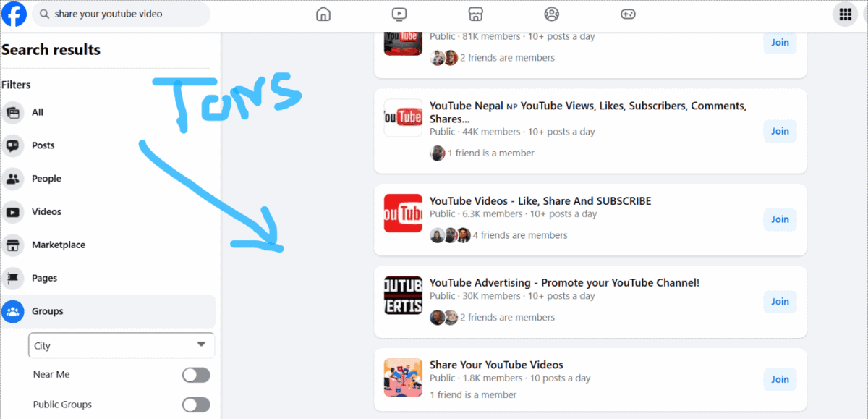Open the YouTube Nepal group title
Viewport: 868px width, 419px height.
588,112
